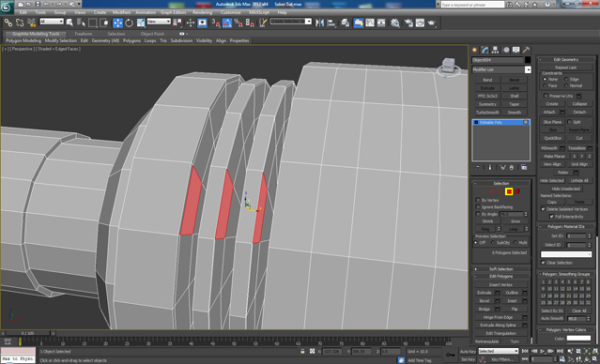Click the Select and Scale icon
Screen dimensions: 600x364
[141, 23]
